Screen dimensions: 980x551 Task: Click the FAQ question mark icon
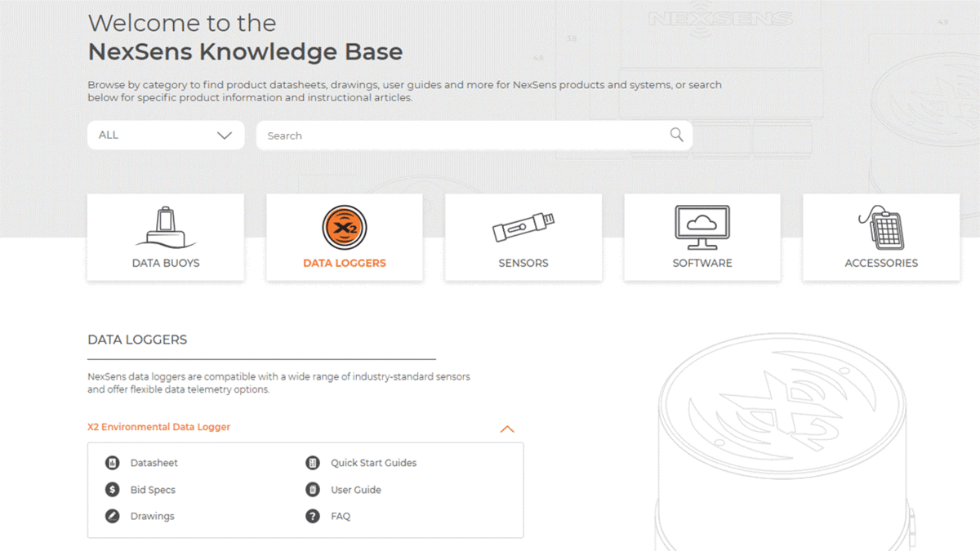coord(312,516)
